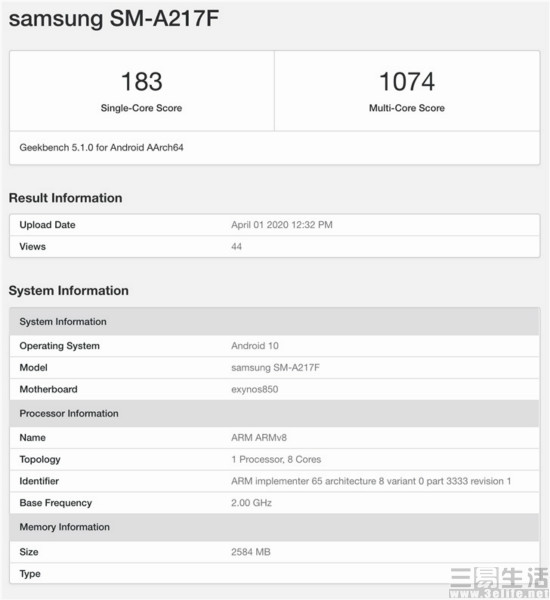Image resolution: width=550 pixels, height=600 pixels.
Task: Select the 'Android 10' value
Action: pos(255,346)
